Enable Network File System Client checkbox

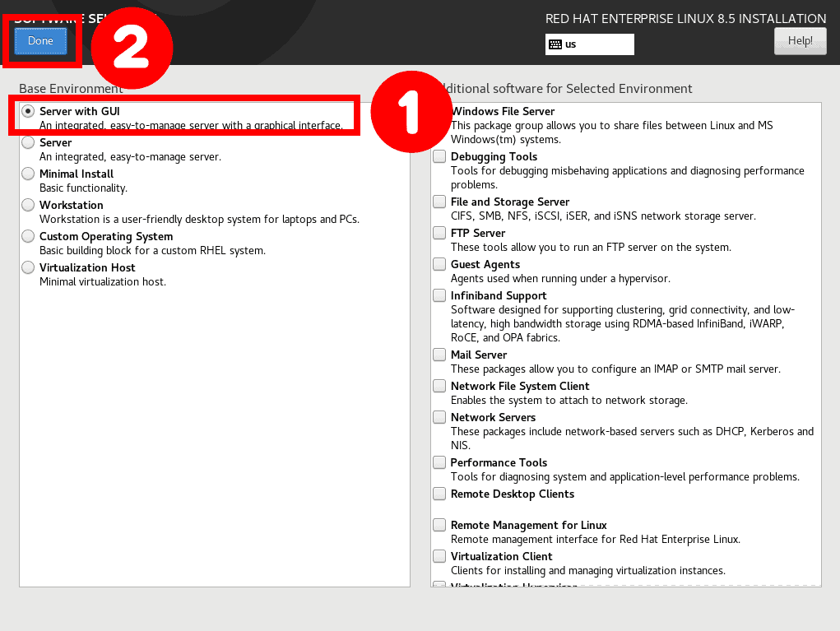click(439, 386)
